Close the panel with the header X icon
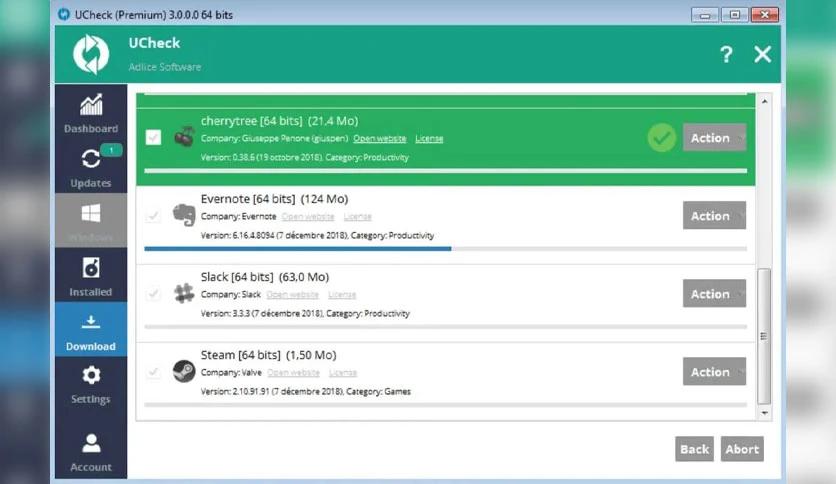Screen dimensions: 836x484 tap(762, 54)
